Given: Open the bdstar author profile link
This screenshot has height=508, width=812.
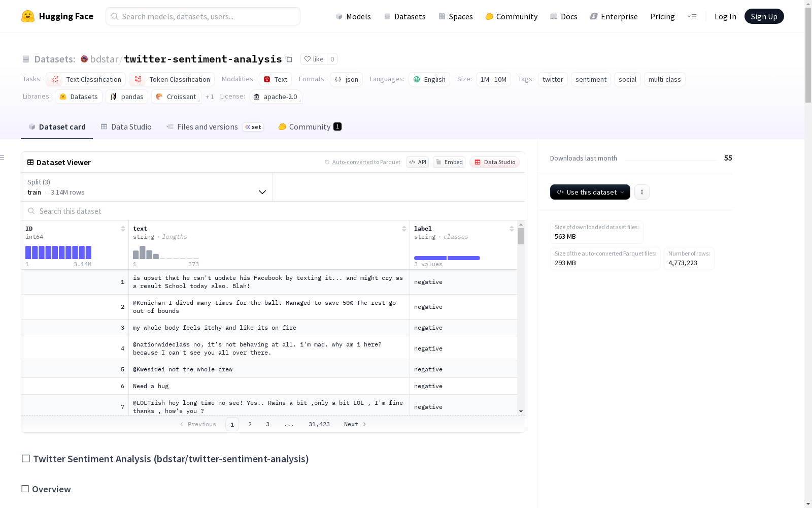Looking at the screenshot, I should 104,59.
